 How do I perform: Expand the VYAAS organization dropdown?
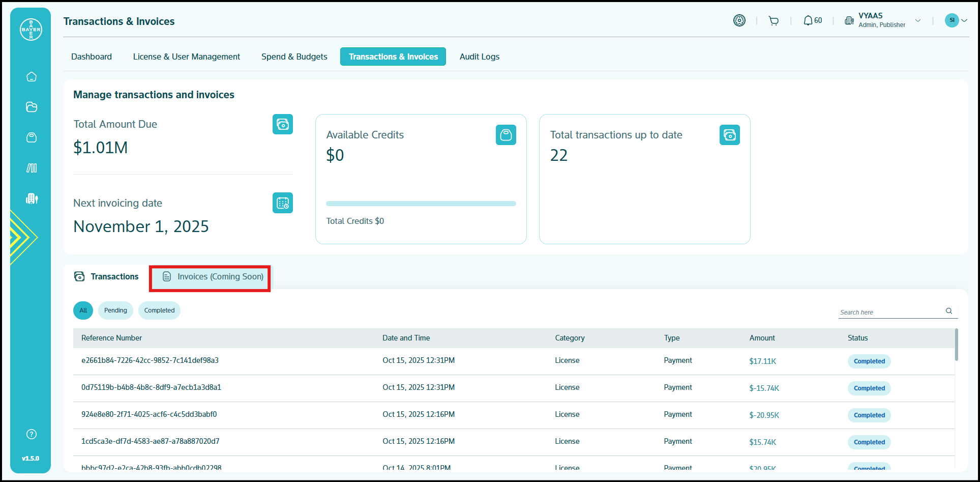point(918,21)
